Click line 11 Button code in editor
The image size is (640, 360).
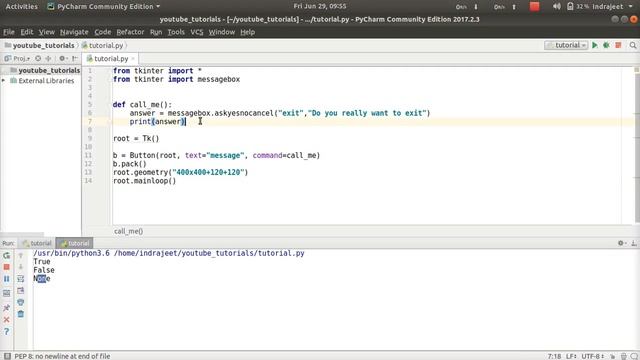[216, 156]
